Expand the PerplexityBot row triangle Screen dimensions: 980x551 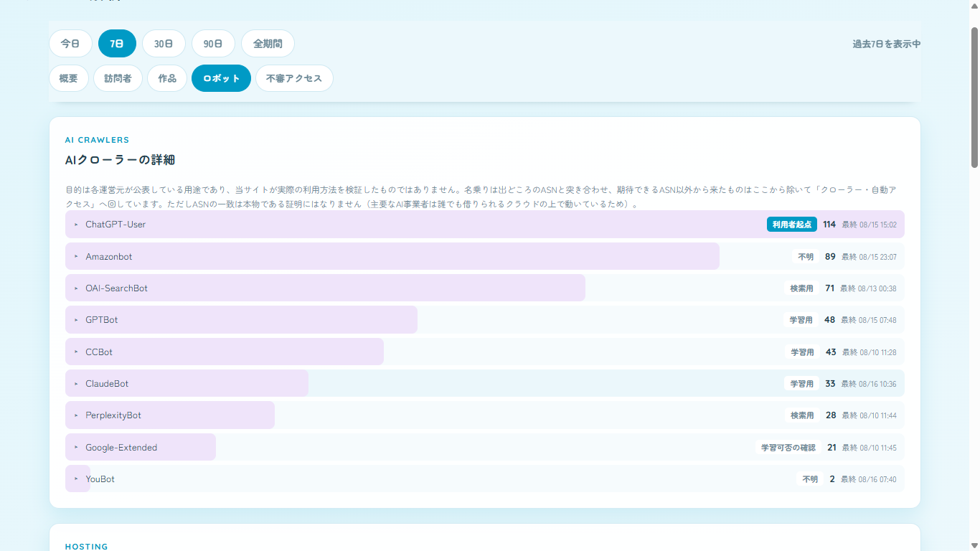click(76, 415)
